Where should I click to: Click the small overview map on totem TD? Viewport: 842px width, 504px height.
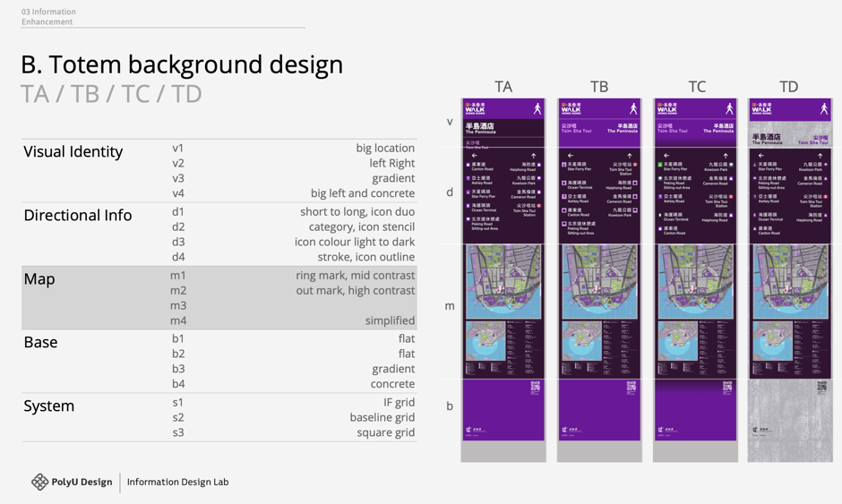(772, 342)
